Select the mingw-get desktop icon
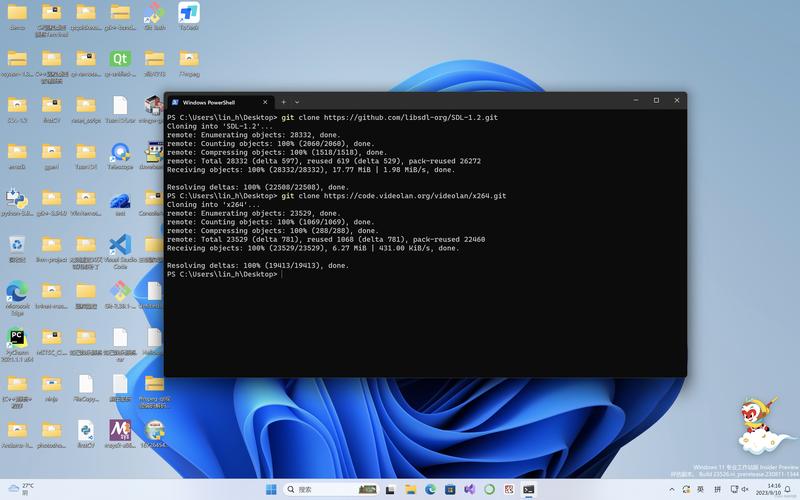Image resolution: width=800 pixels, height=500 pixels. point(154,110)
